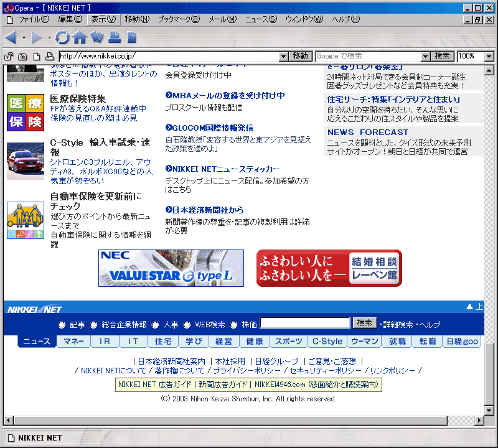
Task: Open the ファイル(F) menu
Action: pos(34,19)
